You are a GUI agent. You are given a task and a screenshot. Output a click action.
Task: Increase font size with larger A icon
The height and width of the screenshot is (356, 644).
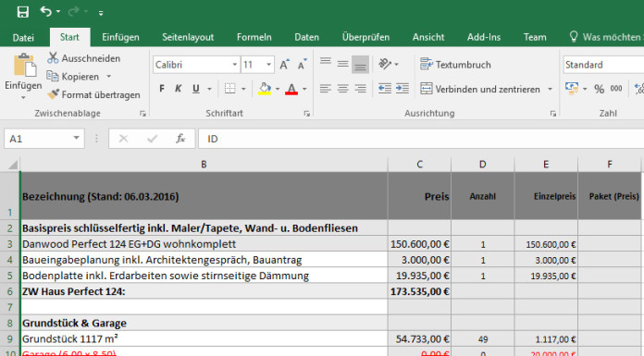(x=284, y=65)
